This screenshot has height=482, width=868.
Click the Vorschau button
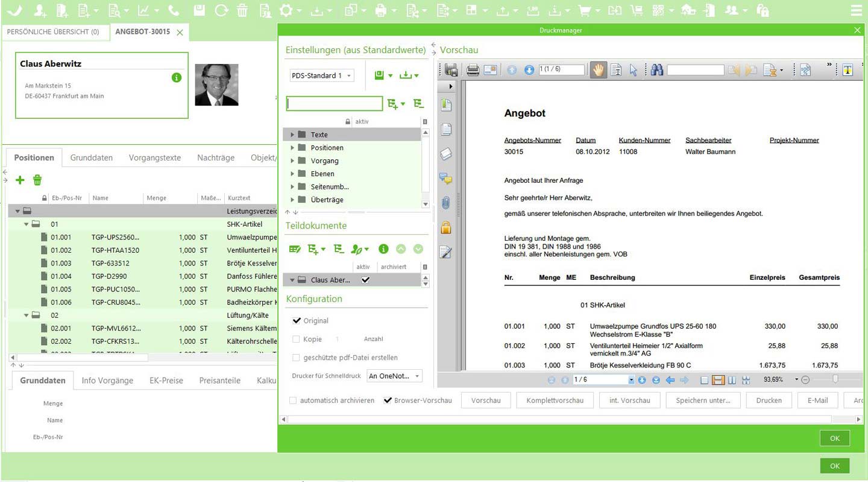tap(486, 401)
